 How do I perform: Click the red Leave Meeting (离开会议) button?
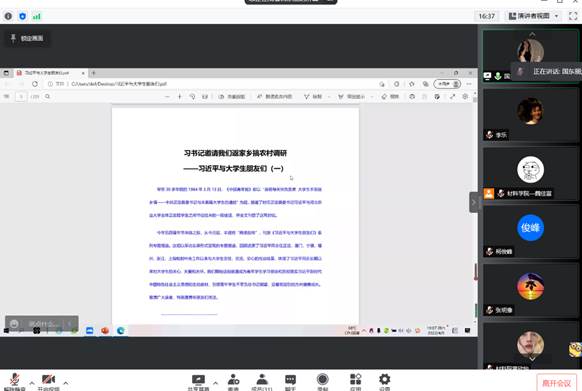tap(556, 383)
